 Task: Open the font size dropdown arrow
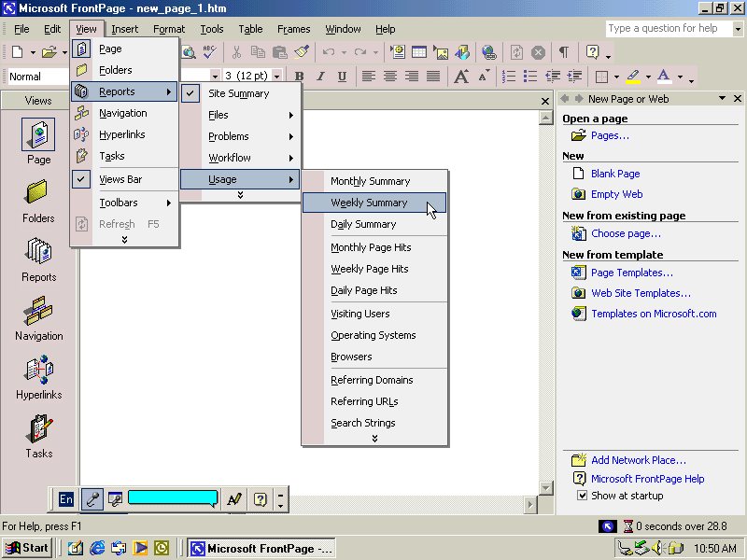click(x=276, y=77)
